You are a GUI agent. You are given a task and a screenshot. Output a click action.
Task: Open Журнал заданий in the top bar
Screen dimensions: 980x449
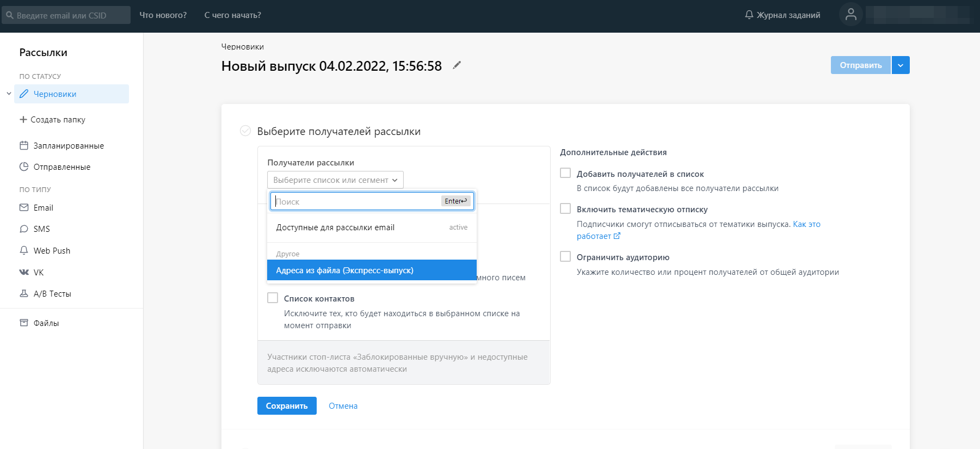click(x=788, y=15)
